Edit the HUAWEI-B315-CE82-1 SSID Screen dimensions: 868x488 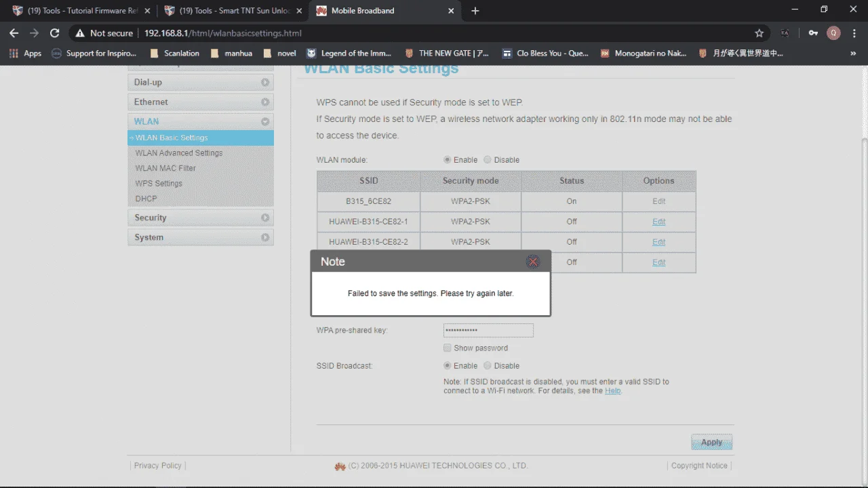click(x=658, y=222)
